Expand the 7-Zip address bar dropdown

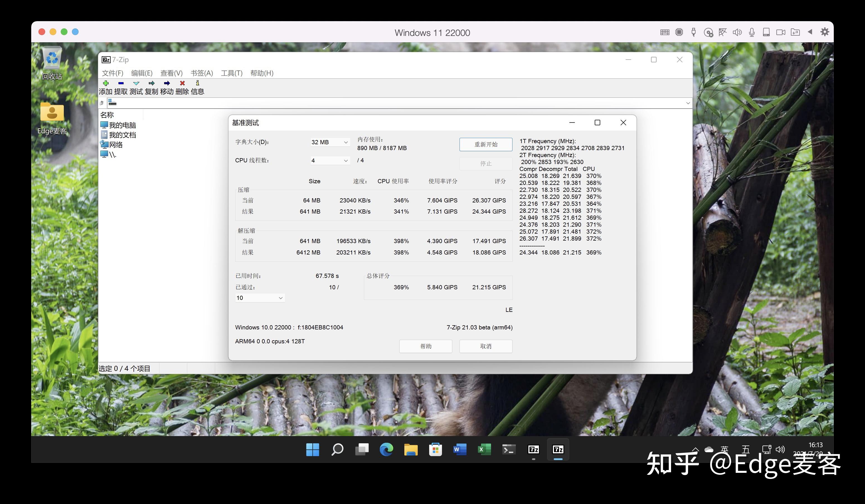(688, 103)
